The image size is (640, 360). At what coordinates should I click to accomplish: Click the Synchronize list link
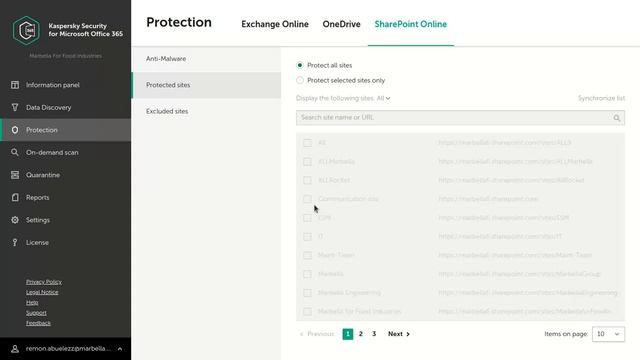(x=601, y=98)
